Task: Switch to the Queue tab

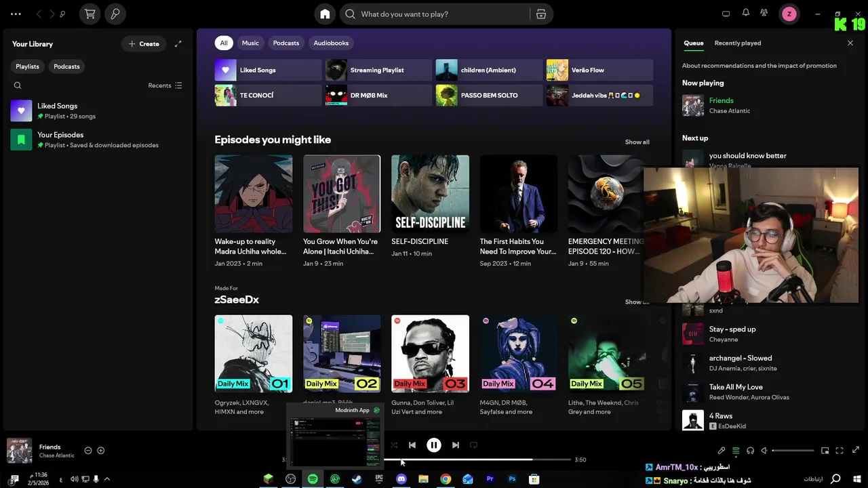Action: tap(693, 43)
